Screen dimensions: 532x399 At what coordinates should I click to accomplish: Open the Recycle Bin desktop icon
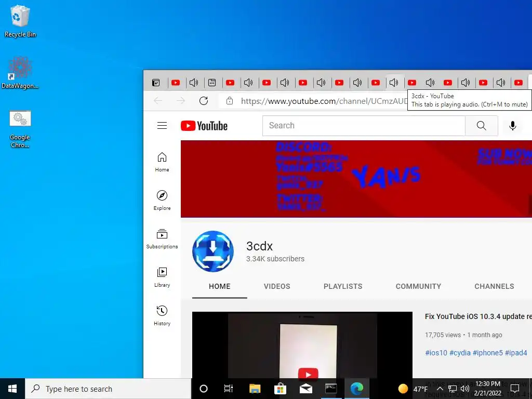tap(20, 21)
